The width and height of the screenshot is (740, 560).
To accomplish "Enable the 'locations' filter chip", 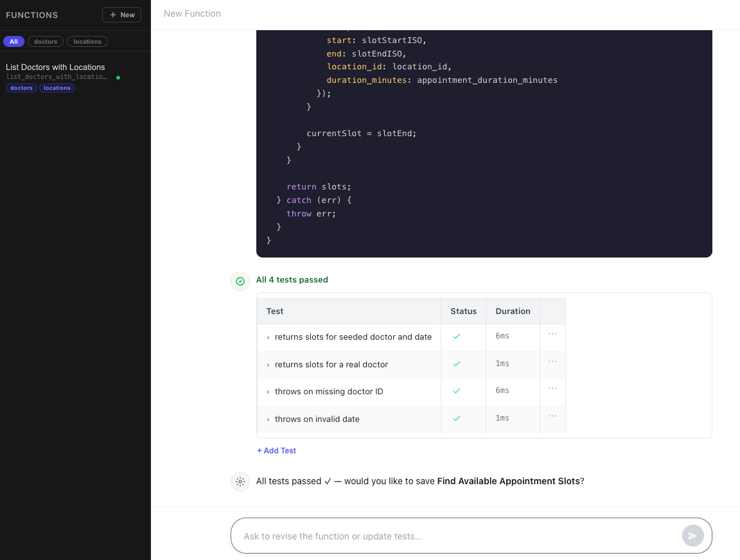I will tap(87, 41).
